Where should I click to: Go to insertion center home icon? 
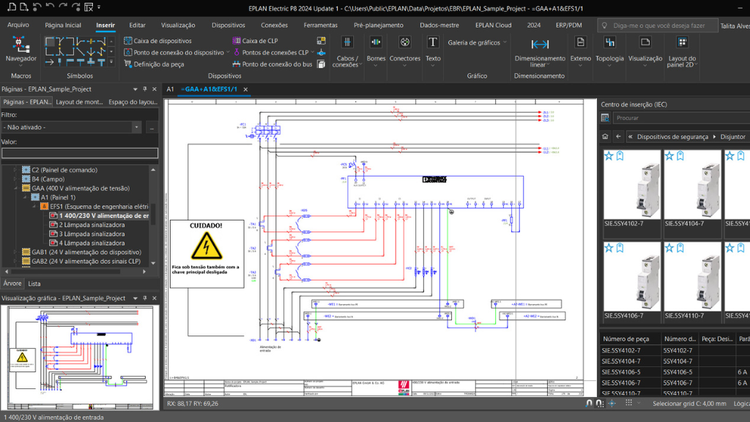pos(605,136)
